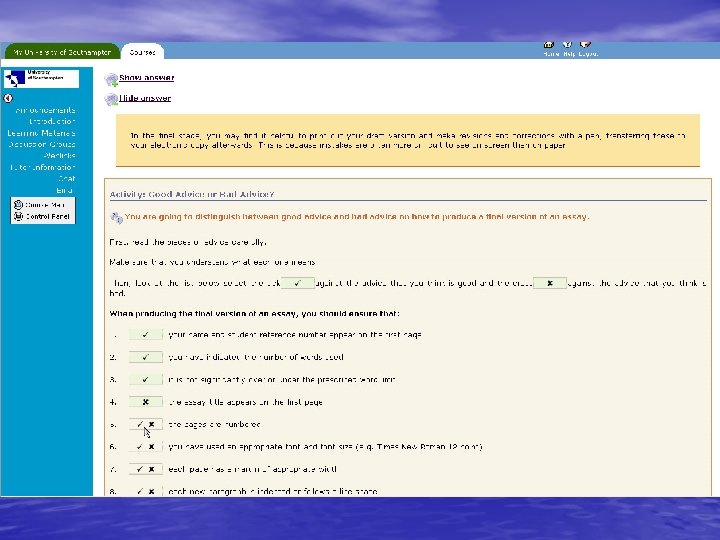Click the Home icon in the top bar
Screen dimensions: 720x540
(x=549, y=45)
